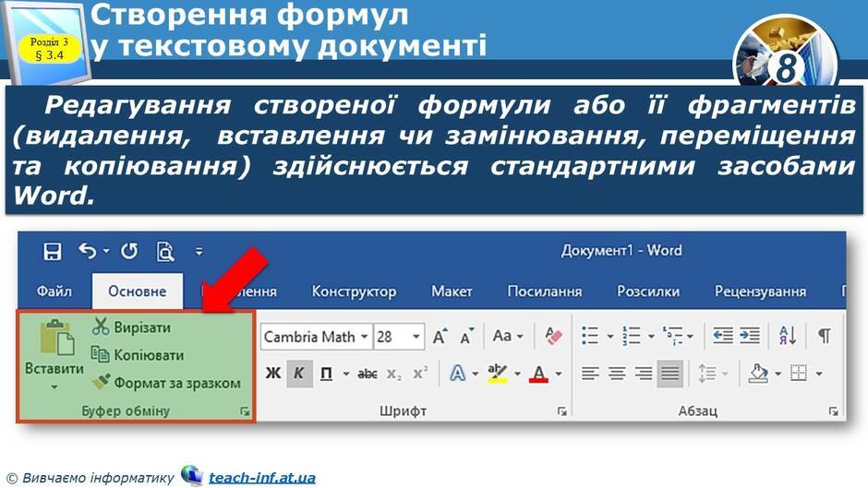
Task: Open Print Preview from quick access toolbar
Action: [165, 252]
